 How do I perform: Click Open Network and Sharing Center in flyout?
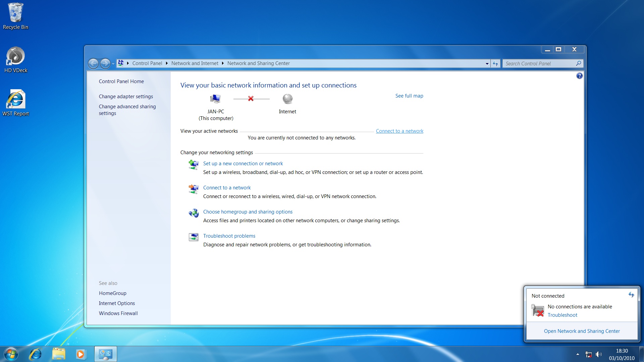click(582, 331)
